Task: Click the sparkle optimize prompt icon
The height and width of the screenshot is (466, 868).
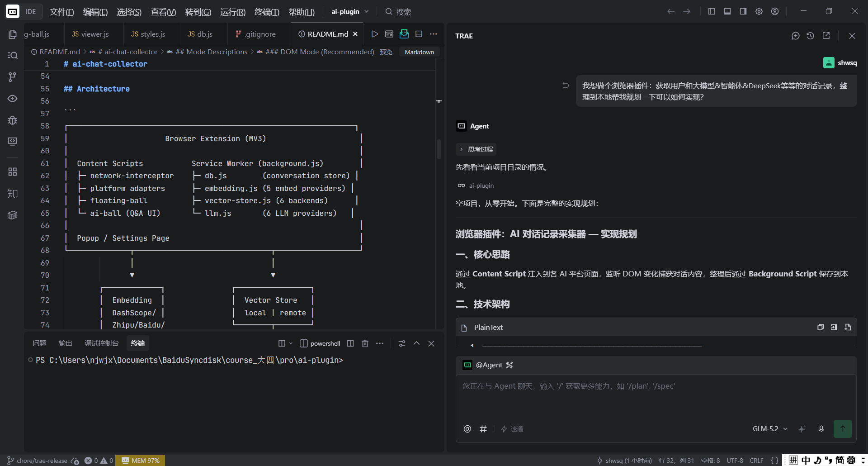Action: click(x=802, y=429)
